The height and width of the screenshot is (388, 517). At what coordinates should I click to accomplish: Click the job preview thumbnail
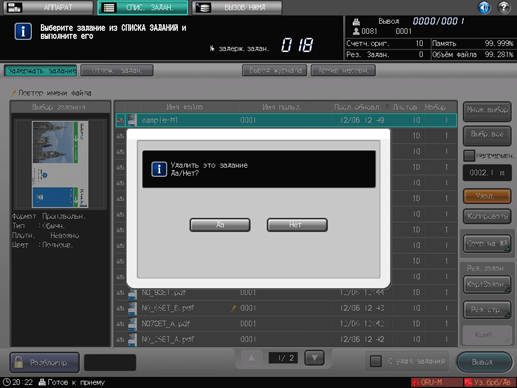point(60,164)
